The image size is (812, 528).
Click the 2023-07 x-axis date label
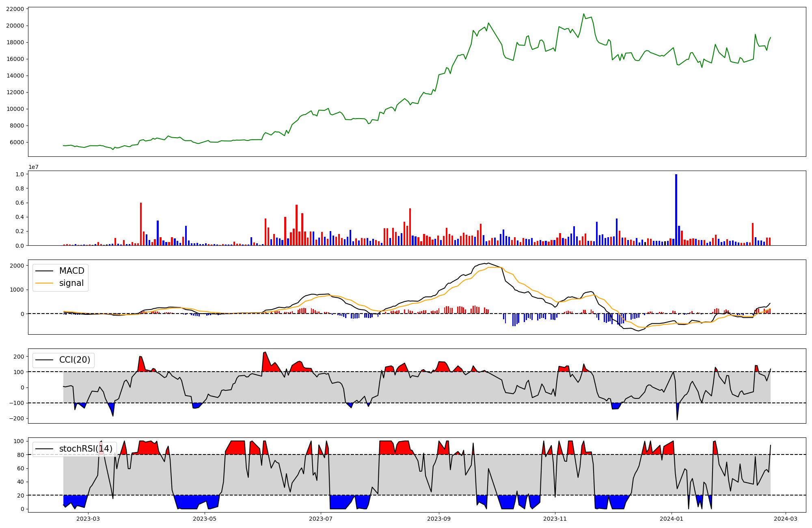321,519
